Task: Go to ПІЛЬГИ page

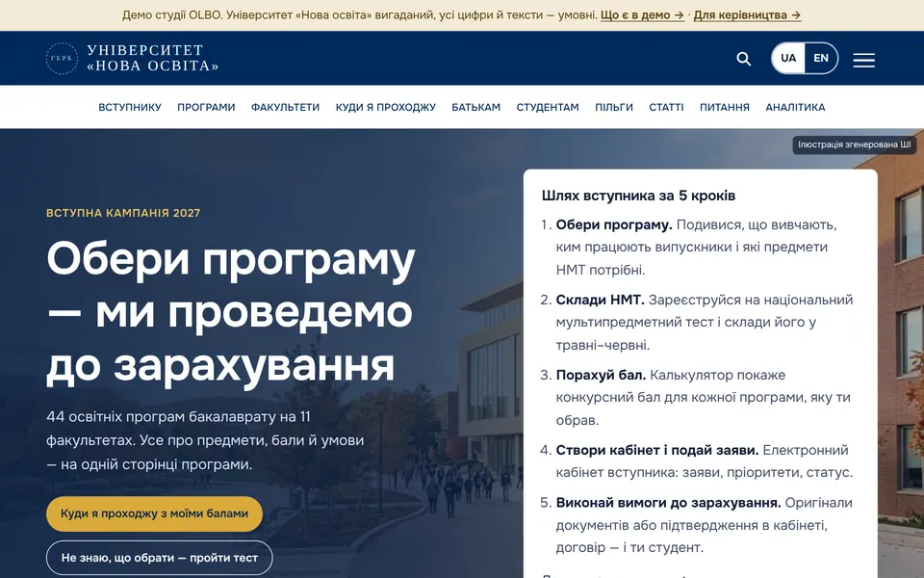Action: point(614,107)
